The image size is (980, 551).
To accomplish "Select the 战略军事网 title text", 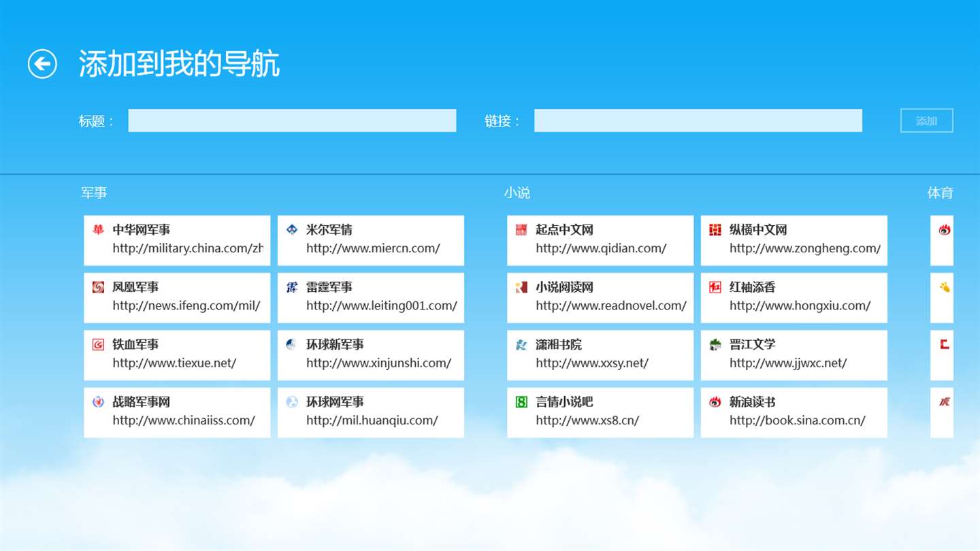I will pyautogui.click(x=142, y=402).
